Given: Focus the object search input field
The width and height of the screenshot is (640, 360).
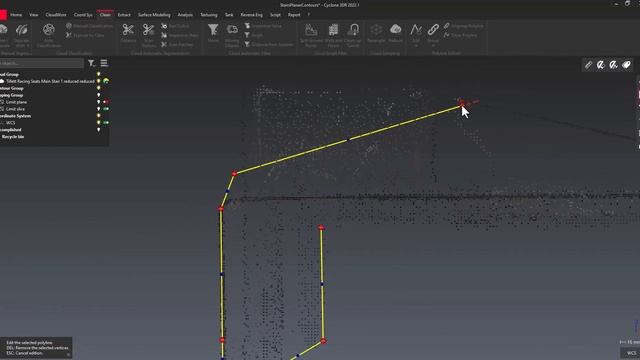Looking at the screenshot, I should (41, 63).
